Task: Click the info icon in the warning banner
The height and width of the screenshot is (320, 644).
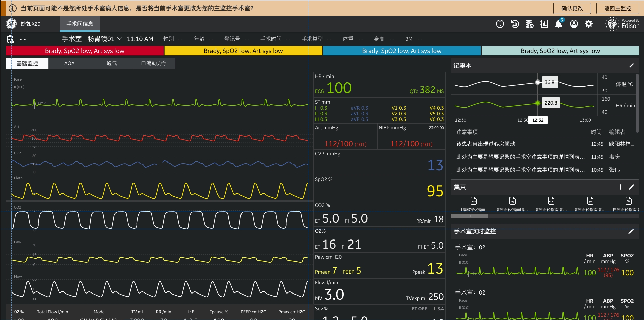Action: (13, 8)
